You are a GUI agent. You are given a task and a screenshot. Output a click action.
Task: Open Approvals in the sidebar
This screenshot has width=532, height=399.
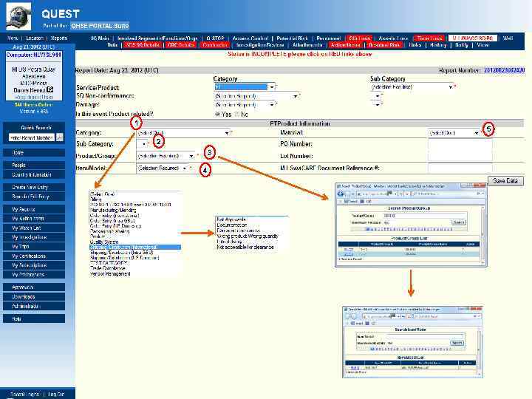pos(34,287)
